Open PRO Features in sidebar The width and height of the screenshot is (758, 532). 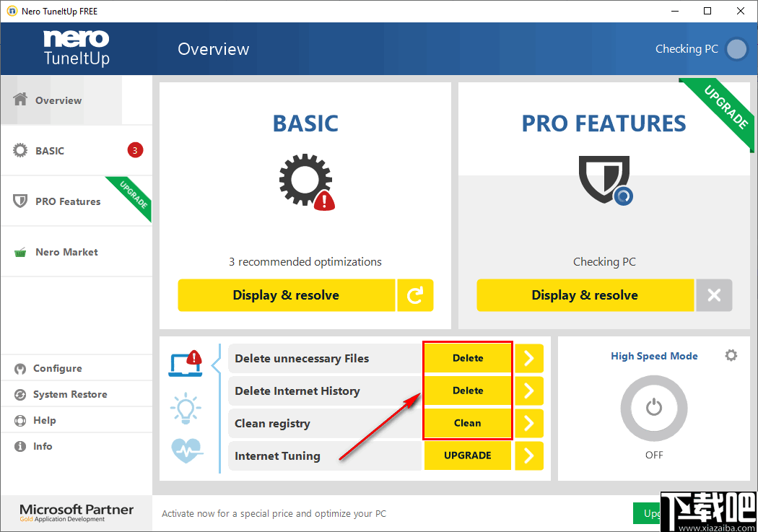77,201
